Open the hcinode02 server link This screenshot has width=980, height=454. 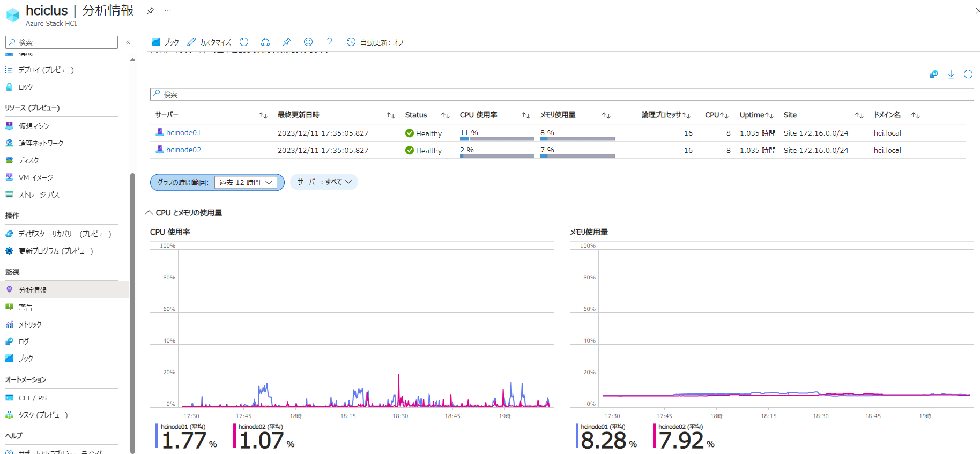(183, 150)
